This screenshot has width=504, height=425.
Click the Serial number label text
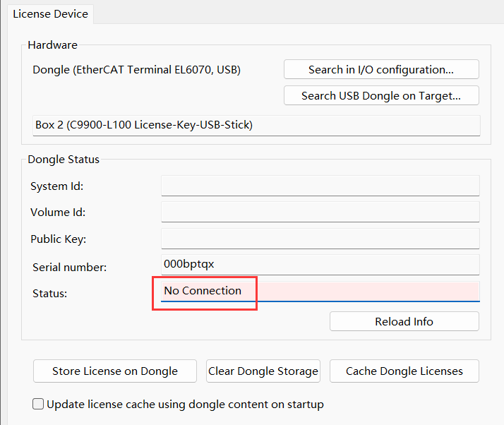(69, 267)
